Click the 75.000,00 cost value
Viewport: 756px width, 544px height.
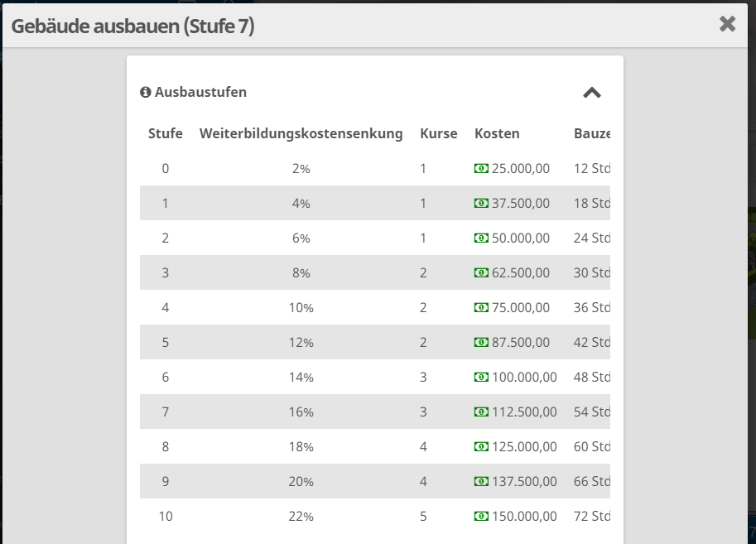tap(521, 307)
